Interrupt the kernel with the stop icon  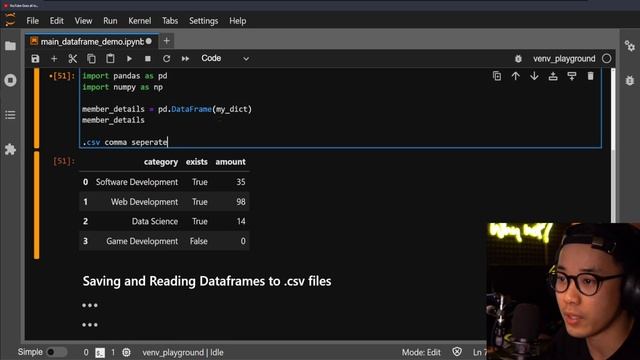(148, 59)
